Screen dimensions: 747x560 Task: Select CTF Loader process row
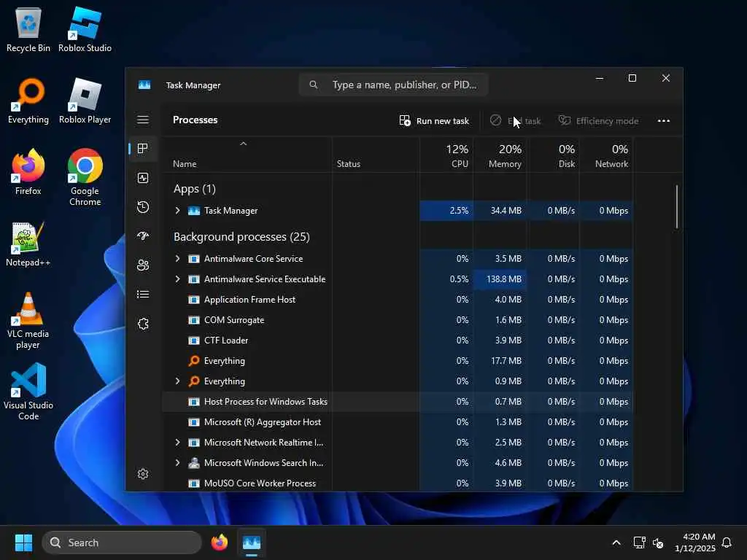(x=398, y=341)
